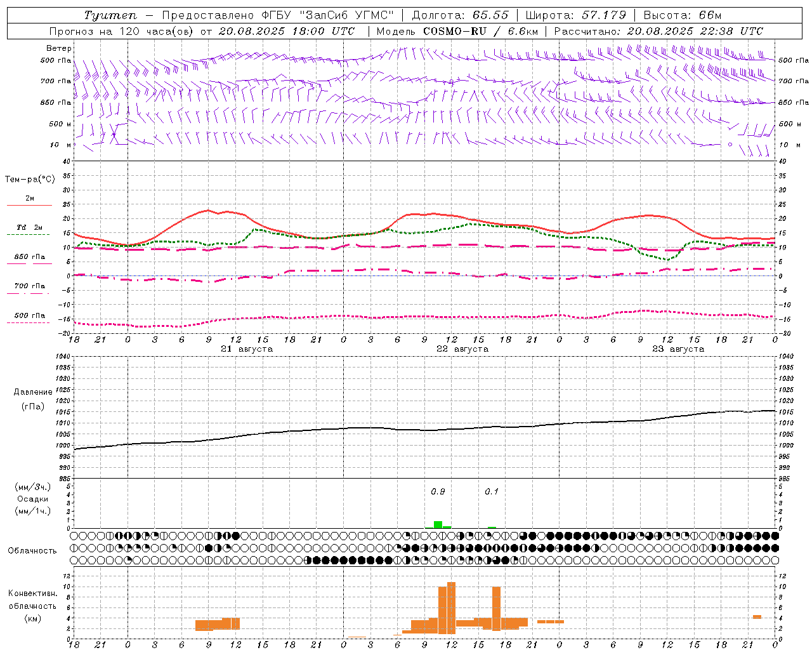Click the small orange bar on 23 августа evening

(x=757, y=617)
